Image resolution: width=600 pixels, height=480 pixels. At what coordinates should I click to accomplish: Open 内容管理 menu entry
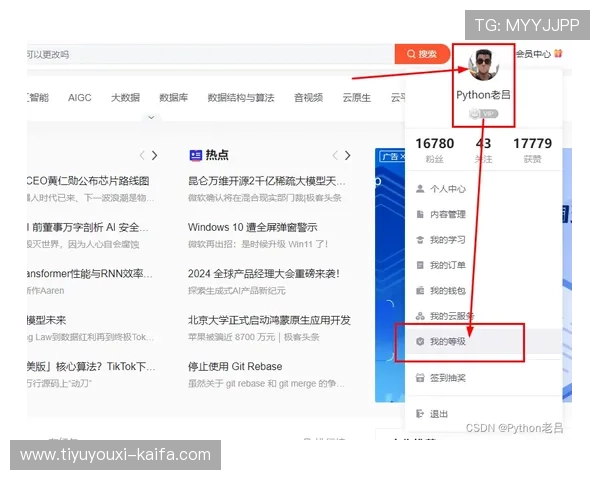pos(483,214)
